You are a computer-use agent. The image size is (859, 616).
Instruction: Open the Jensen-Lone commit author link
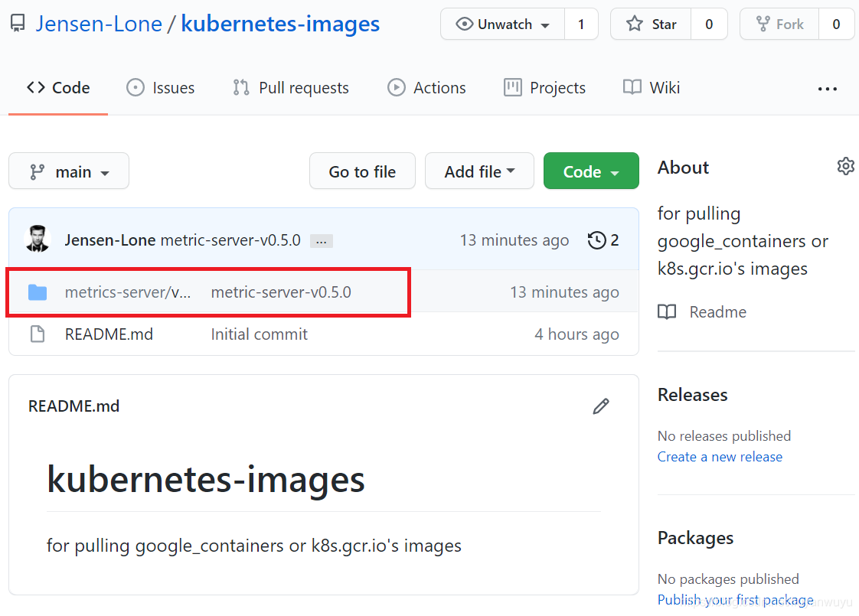tap(110, 240)
